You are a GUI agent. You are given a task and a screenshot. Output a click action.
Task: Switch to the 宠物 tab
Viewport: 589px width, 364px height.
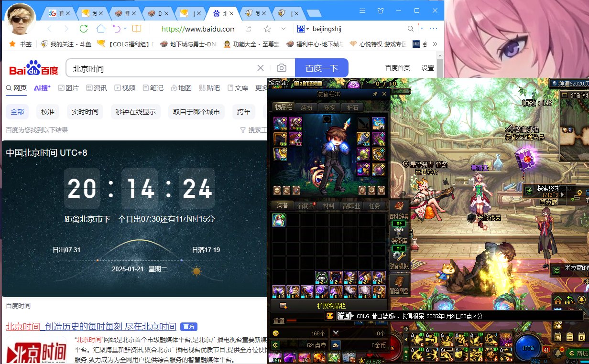(330, 107)
